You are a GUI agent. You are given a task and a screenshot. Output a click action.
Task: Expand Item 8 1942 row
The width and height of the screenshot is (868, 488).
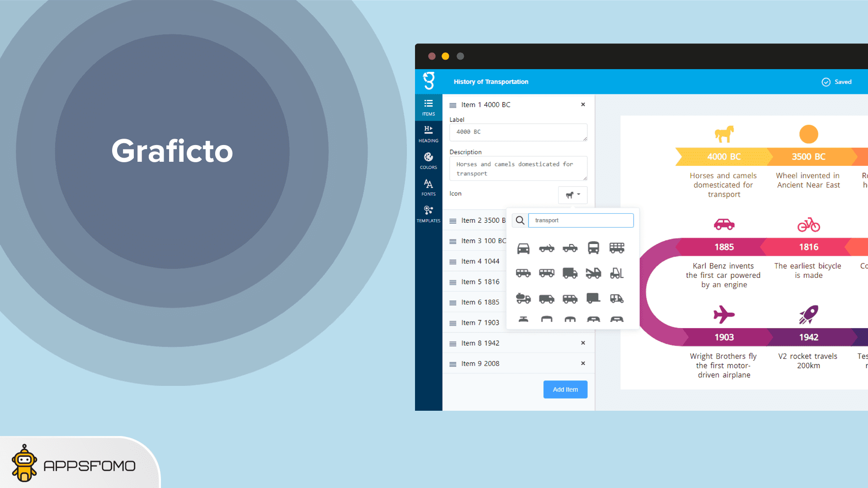pyautogui.click(x=480, y=343)
